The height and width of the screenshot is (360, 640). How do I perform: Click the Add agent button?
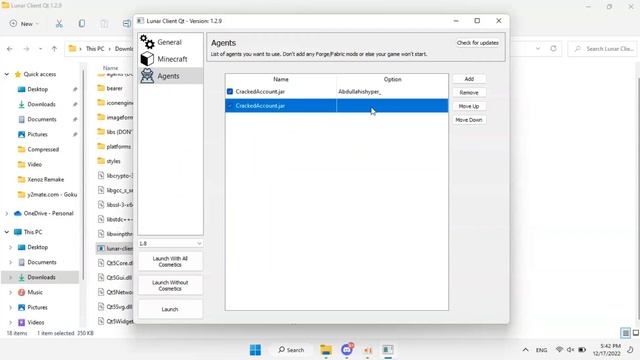pos(469,79)
